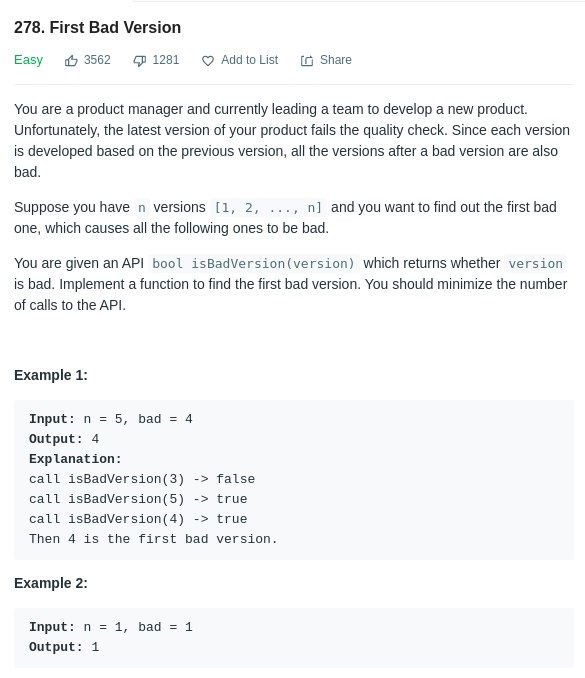Click the green Easy difficulty label
Viewport: 585px width, 678px height.
pos(29,60)
